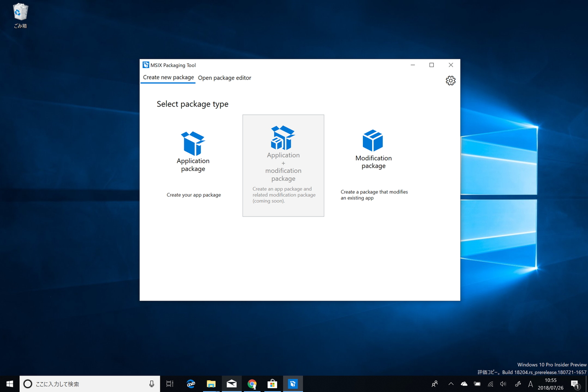Image resolution: width=588 pixels, height=392 pixels.
Task: Expand the hidden icons in the system tray
Action: 451,384
